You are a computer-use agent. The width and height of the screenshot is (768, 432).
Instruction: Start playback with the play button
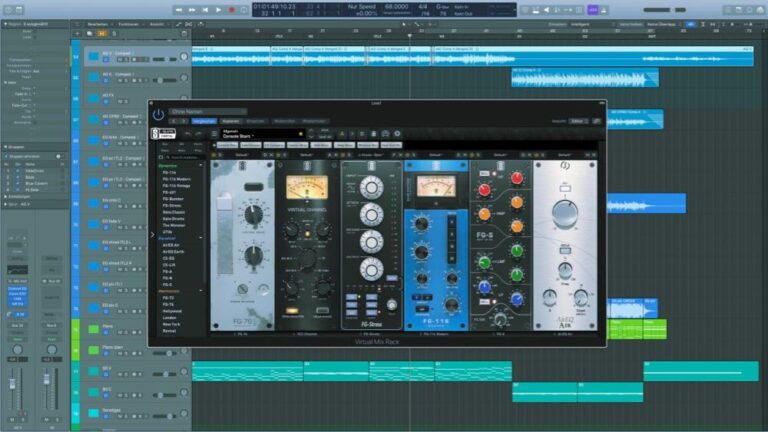click(x=218, y=10)
